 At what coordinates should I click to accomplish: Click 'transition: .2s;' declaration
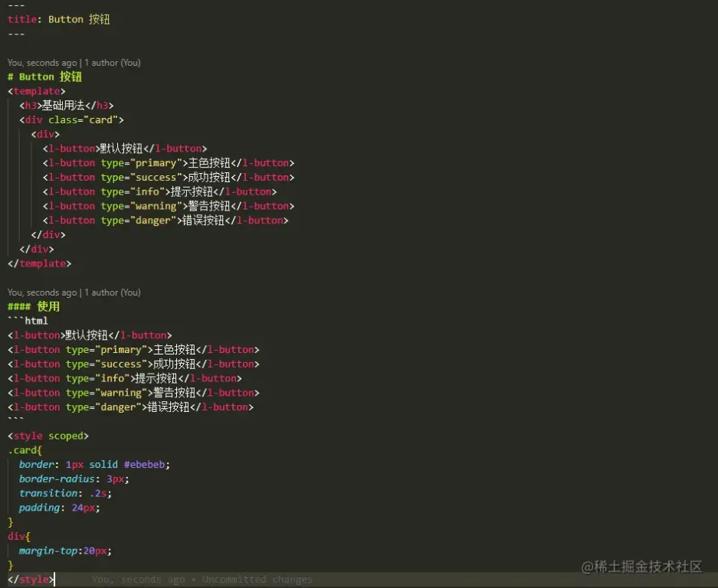point(65,493)
